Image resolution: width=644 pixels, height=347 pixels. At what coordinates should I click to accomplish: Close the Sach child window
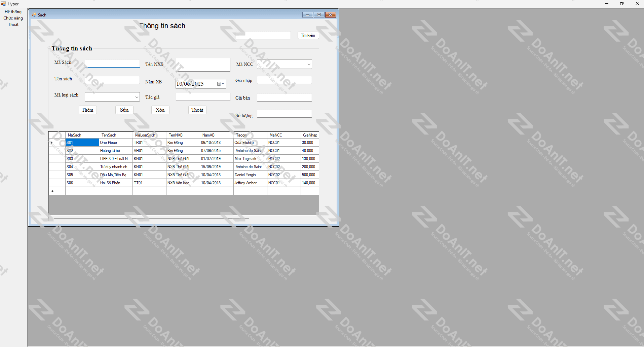point(331,15)
